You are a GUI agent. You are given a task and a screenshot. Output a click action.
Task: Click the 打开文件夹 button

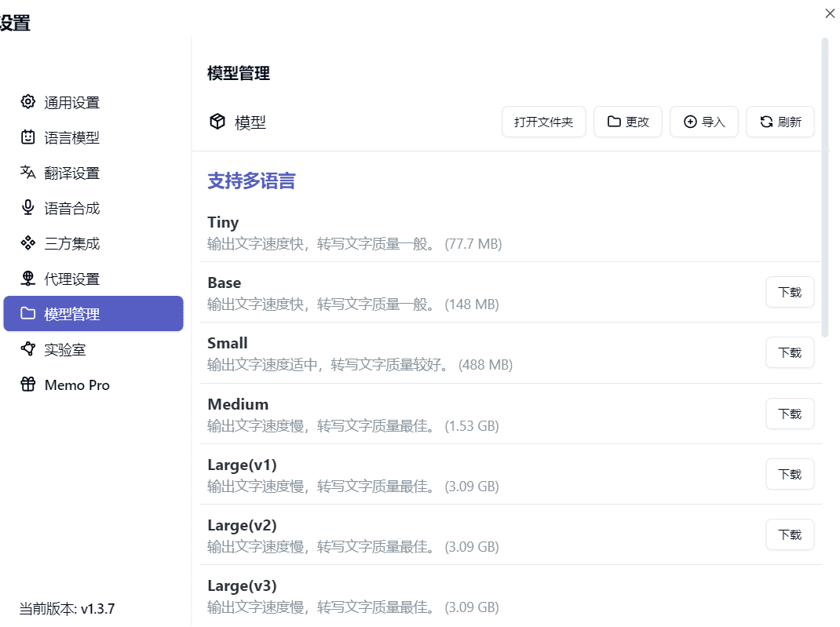click(x=544, y=122)
